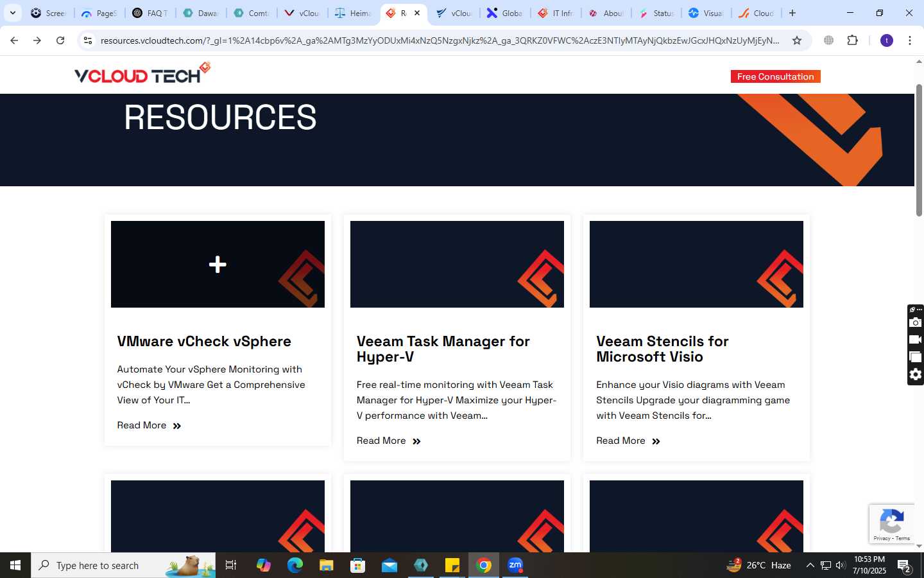The width and height of the screenshot is (924, 578).
Task: Open the VMware vCheck vSphere title
Action: click(204, 341)
